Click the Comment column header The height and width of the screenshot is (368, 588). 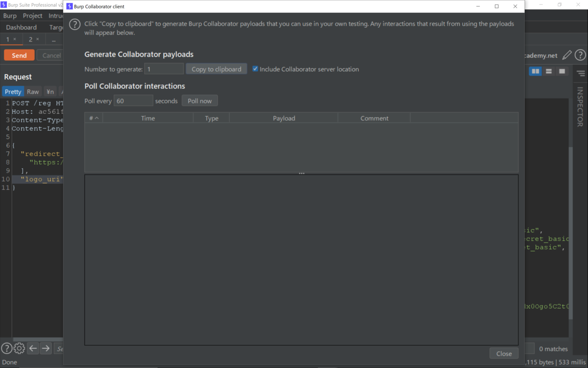click(374, 118)
